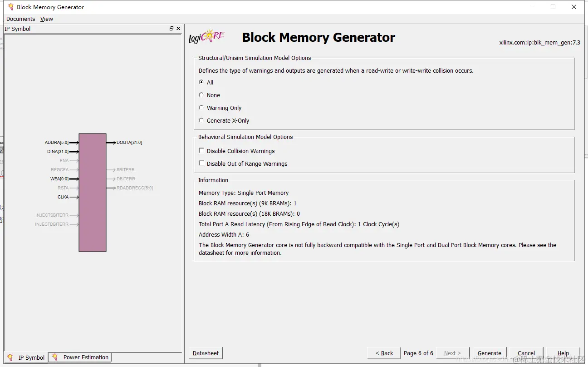Undock the IP Symbol panel with float icon
This screenshot has width=588, height=367.
pos(171,29)
